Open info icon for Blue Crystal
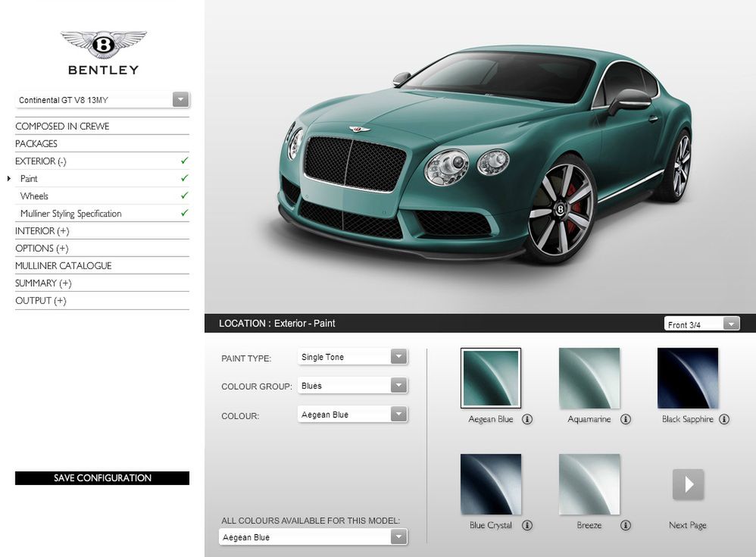 click(527, 525)
